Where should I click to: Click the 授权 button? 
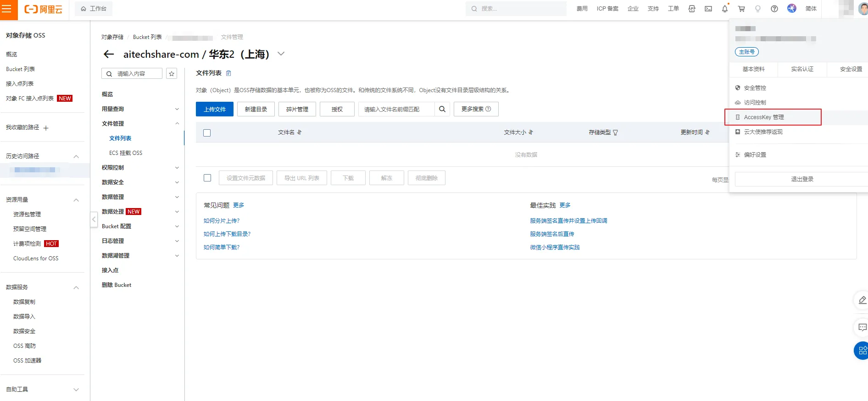(337, 109)
